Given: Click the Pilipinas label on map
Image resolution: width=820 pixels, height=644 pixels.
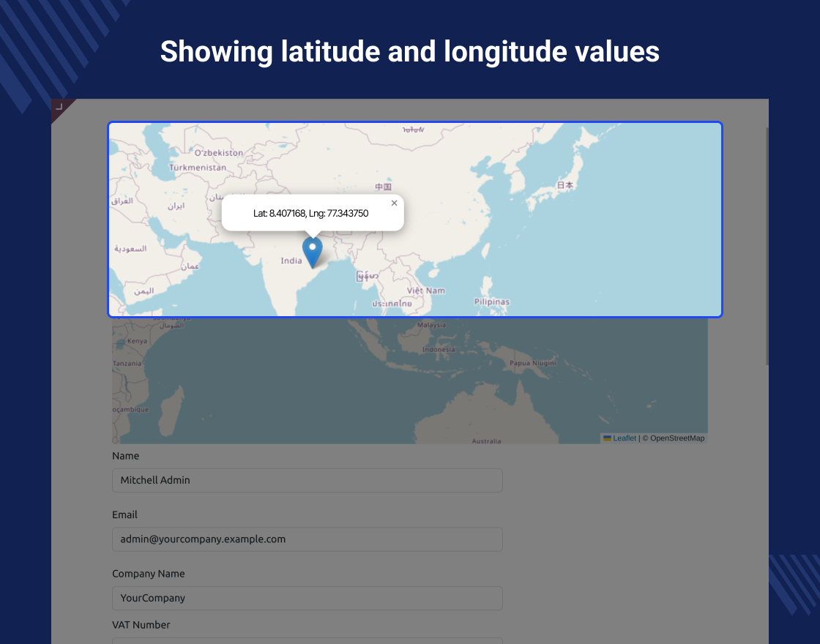Looking at the screenshot, I should coord(491,302).
